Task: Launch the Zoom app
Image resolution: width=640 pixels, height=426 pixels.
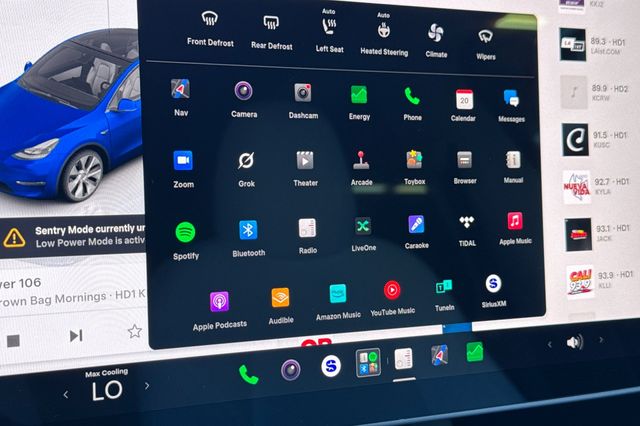Action: pyautogui.click(x=183, y=160)
